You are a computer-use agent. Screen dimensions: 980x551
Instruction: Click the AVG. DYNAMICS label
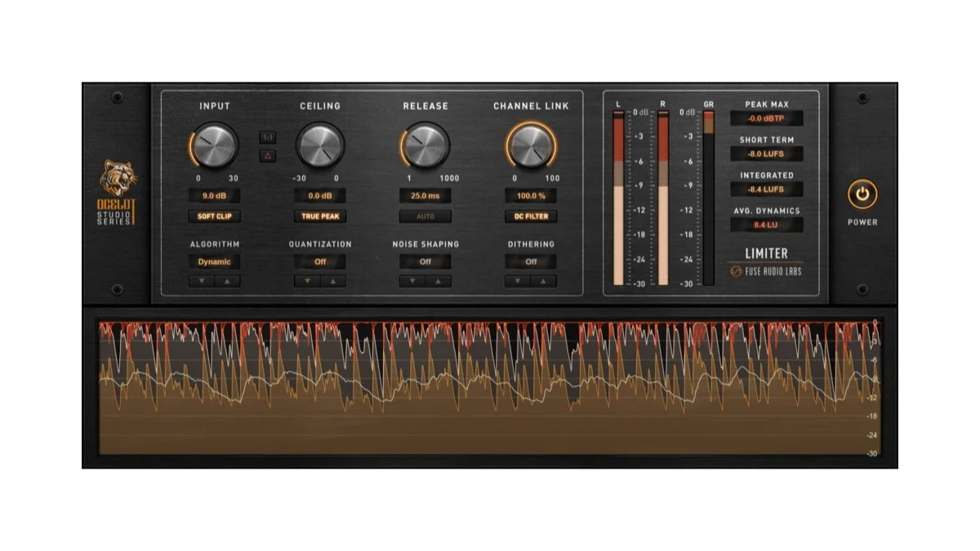[x=767, y=211]
